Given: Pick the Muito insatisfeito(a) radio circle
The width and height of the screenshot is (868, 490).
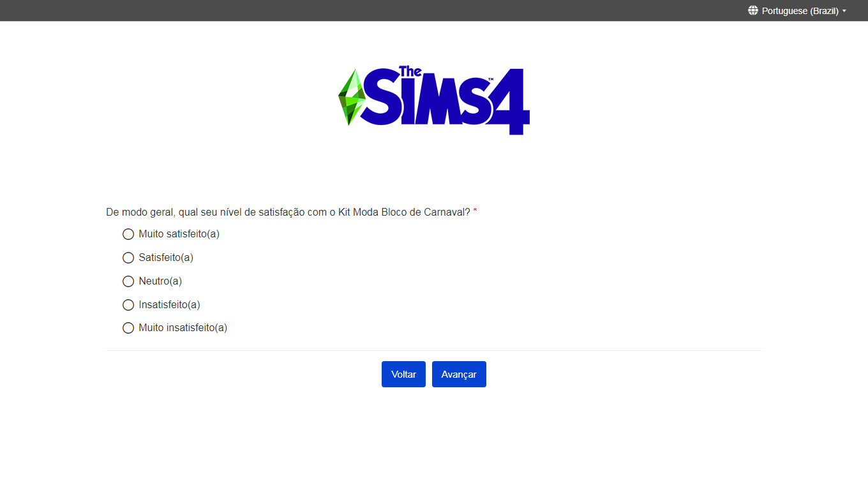Looking at the screenshot, I should [x=128, y=328].
